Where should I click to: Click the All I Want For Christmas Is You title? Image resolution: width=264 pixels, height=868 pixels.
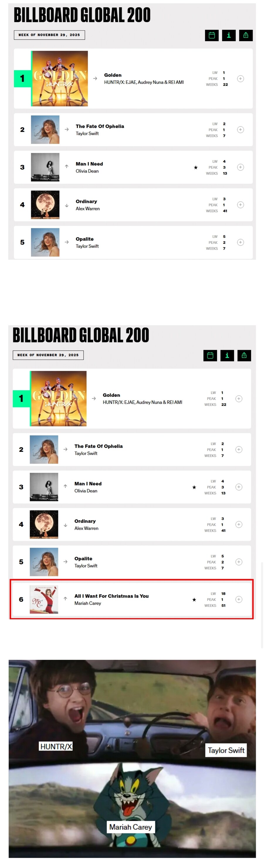111,596
